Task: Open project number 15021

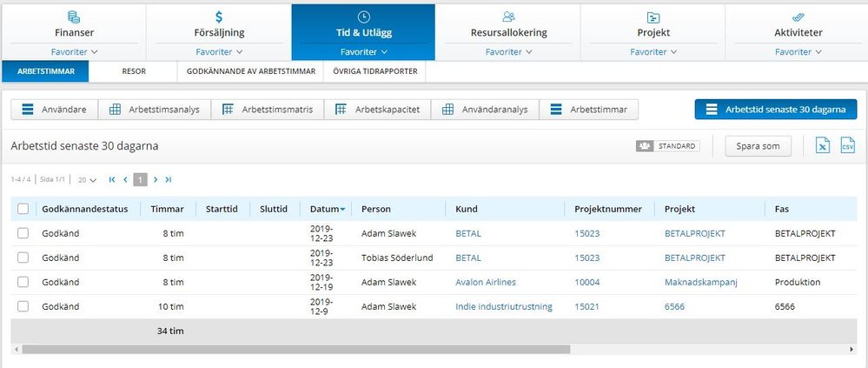Action: click(586, 306)
